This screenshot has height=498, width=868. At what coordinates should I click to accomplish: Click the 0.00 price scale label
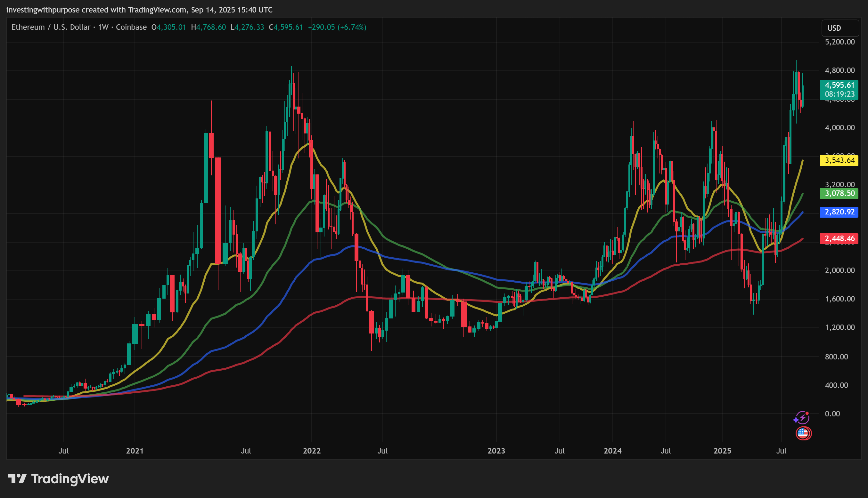click(x=832, y=414)
